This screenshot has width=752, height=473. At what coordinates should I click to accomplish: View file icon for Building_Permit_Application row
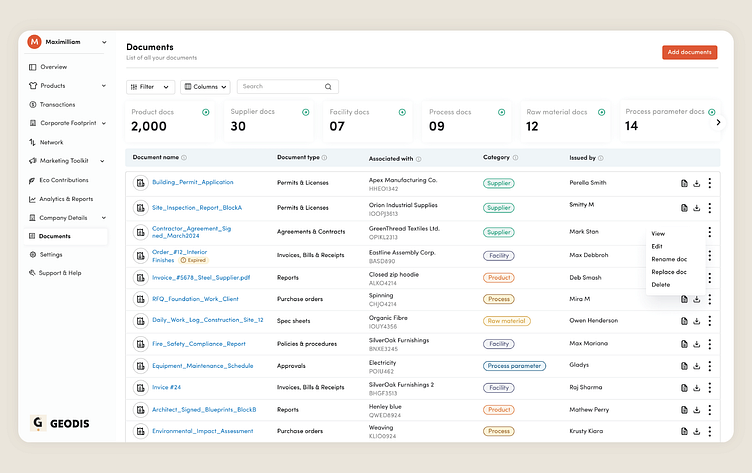pos(684,183)
